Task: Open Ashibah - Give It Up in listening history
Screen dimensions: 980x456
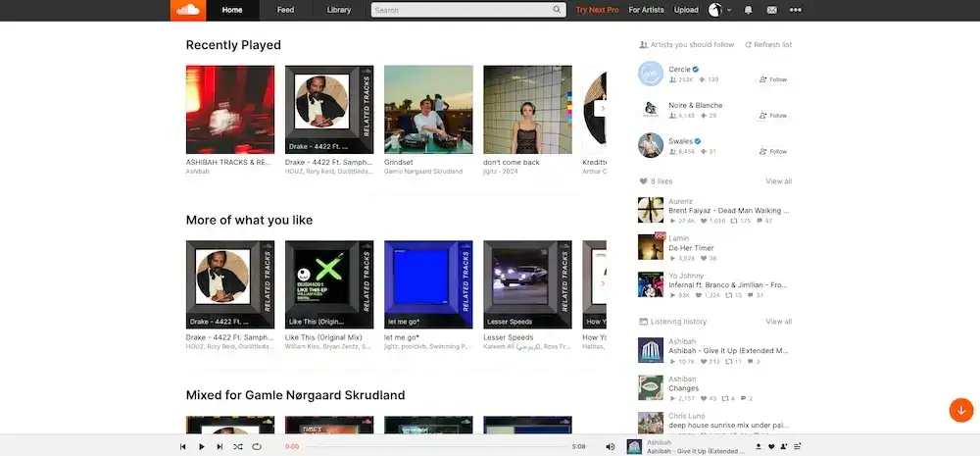Action: point(729,351)
